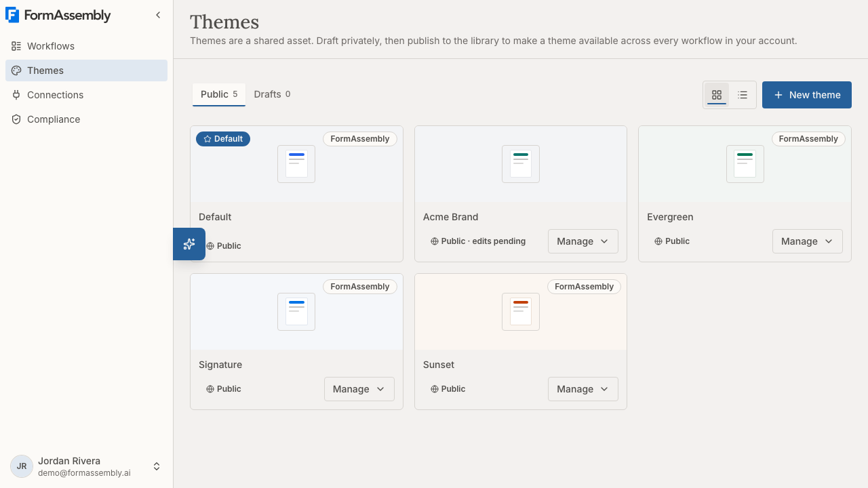Click demo@formassembly.ai email text
Image resolution: width=868 pixels, height=488 pixels.
[84, 473]
